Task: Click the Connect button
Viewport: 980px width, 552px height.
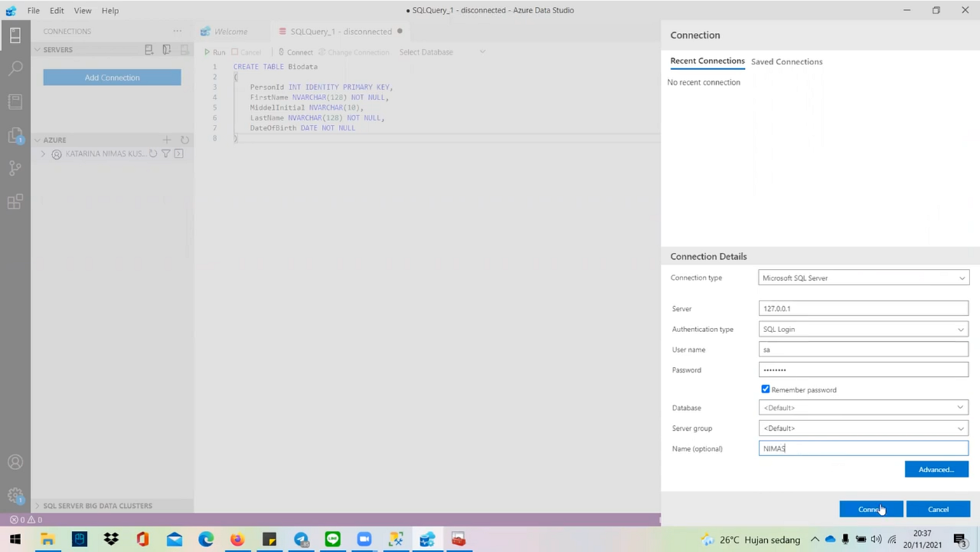Action: pos(871,509)
